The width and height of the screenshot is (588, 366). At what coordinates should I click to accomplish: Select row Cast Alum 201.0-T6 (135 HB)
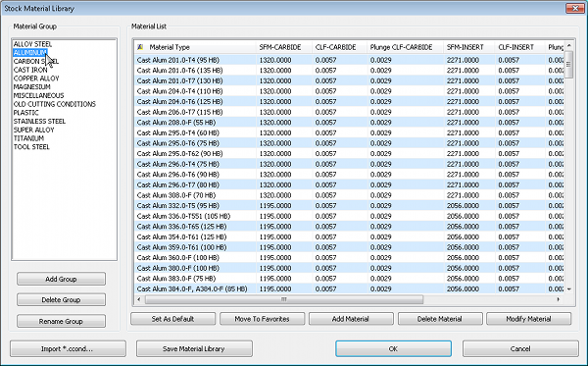tap(349, 71)
